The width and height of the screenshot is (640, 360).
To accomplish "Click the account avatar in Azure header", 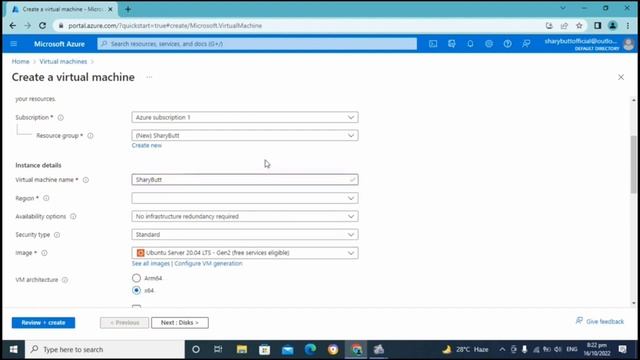I will (629, 44).
